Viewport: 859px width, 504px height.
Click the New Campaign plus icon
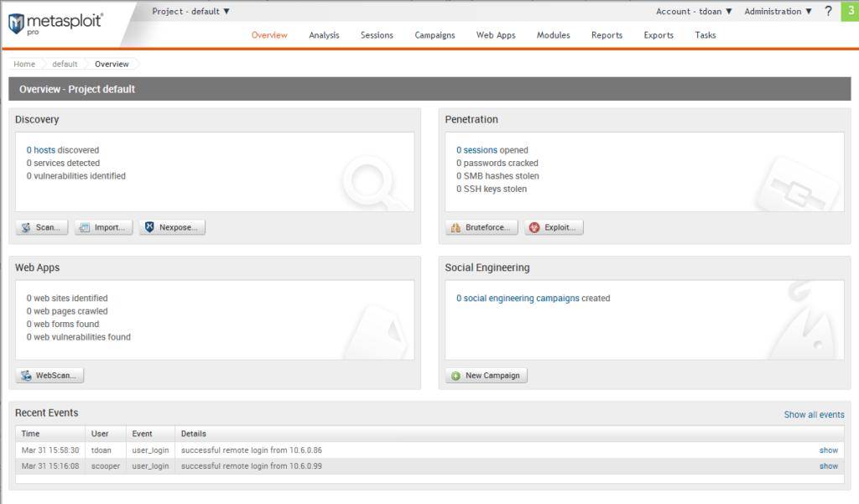[x=456, y=376]
